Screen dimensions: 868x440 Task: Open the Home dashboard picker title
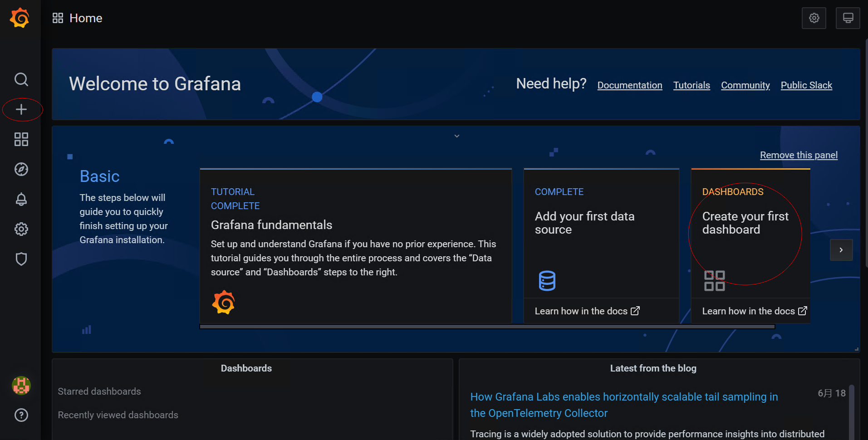[x=85, y=18]
